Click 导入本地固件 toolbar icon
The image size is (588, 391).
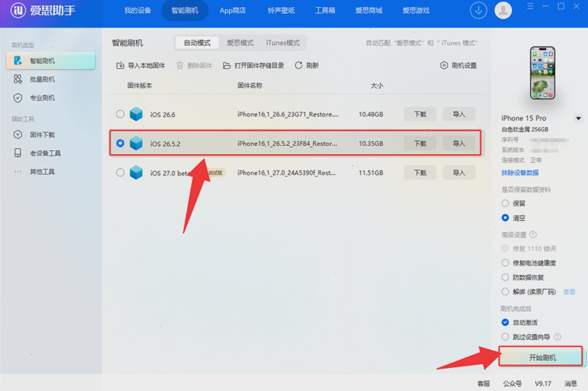[x=120, y=65]
